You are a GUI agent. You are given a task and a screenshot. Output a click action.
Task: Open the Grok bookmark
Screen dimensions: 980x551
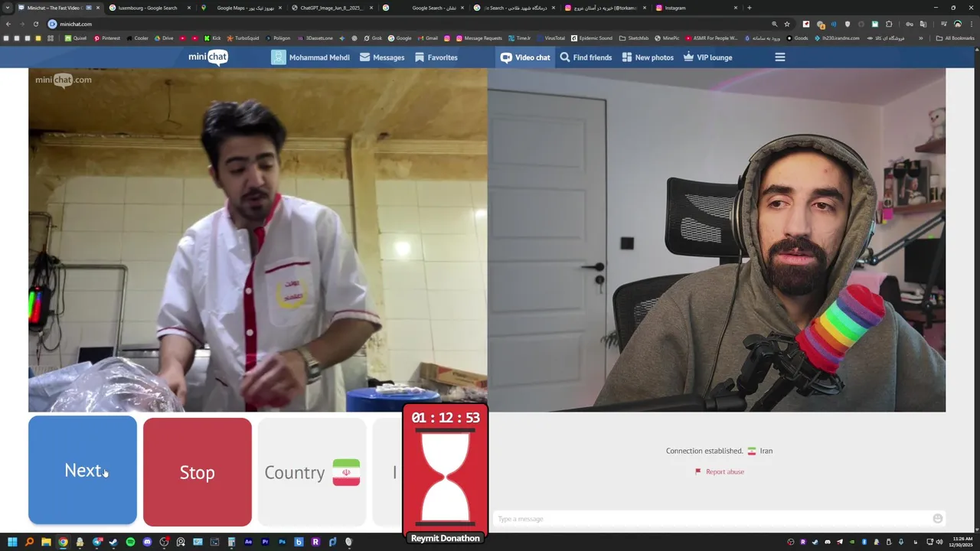point(373,38)
